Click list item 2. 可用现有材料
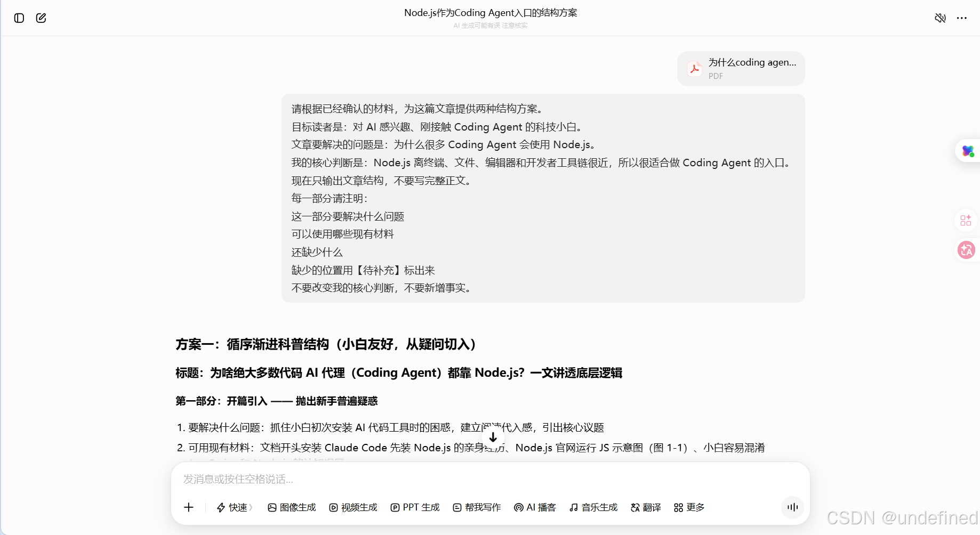 pos(471,448)
